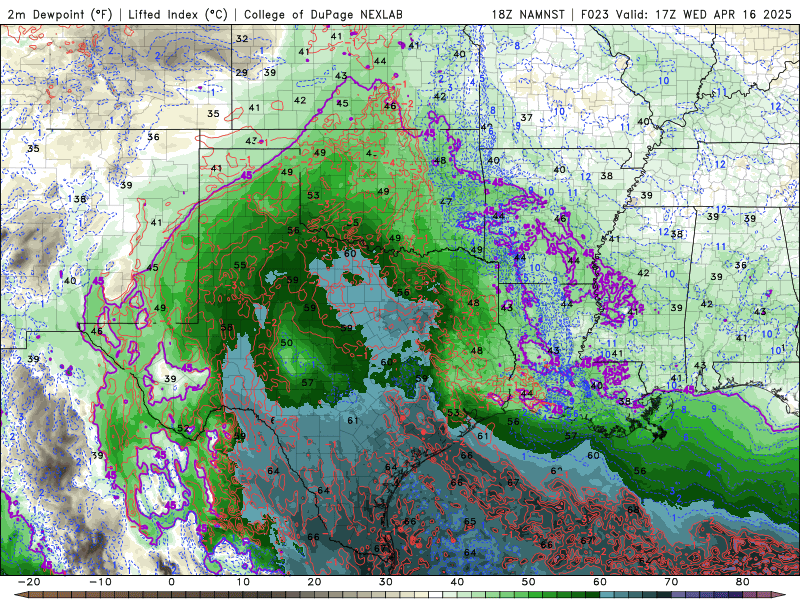Click the "18Z NAMNST" model run label
This screenshot has height=600, width=800.
(528, 14)
